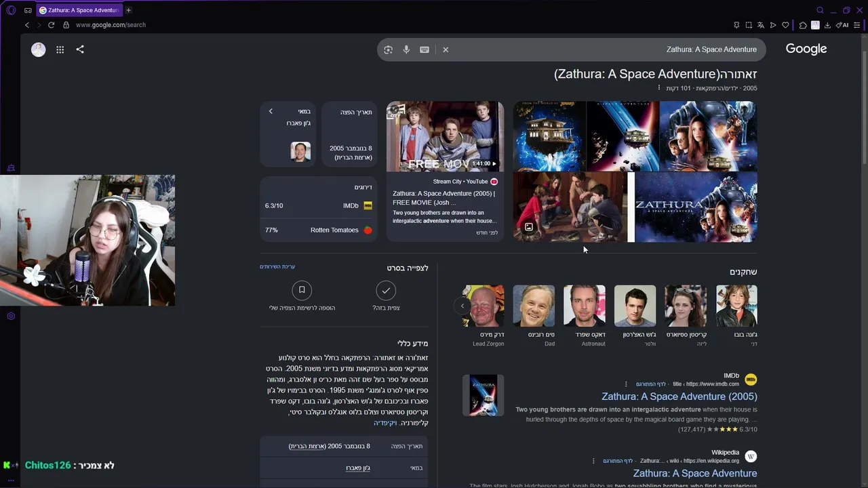Click the עריכת השירותים edit services link
The image size is (868, 488).
click(277, 267)
